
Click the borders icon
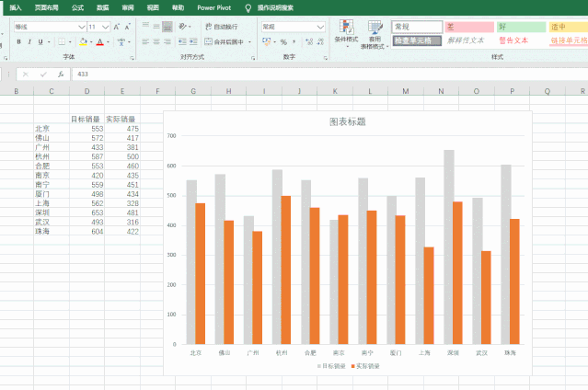(62, 41)
